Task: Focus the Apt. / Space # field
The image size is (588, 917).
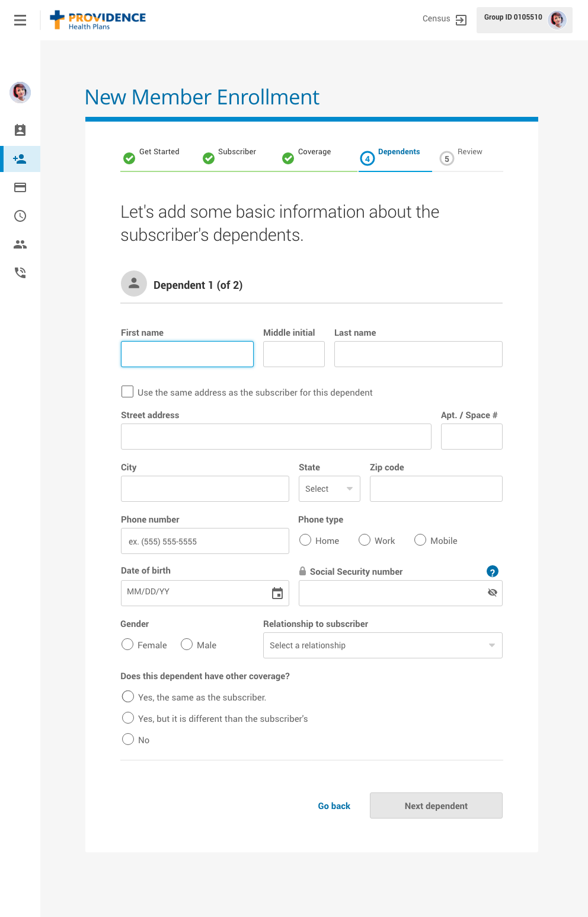Action: pyautogui.click(x=472, y=437)
